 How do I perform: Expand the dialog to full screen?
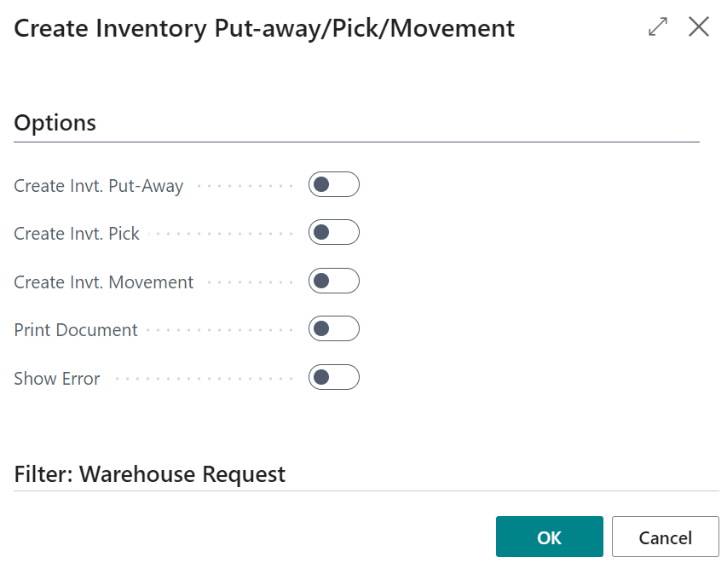coord(658,28)
